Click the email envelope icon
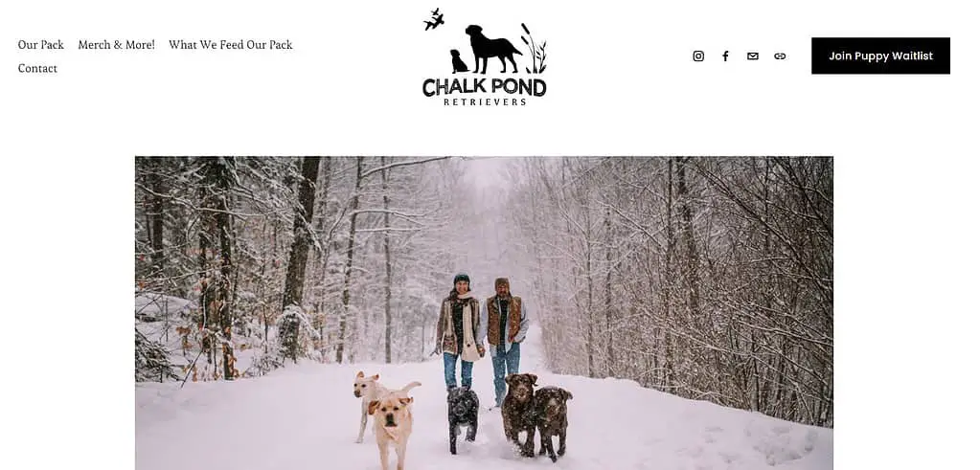 click(753, 56)
